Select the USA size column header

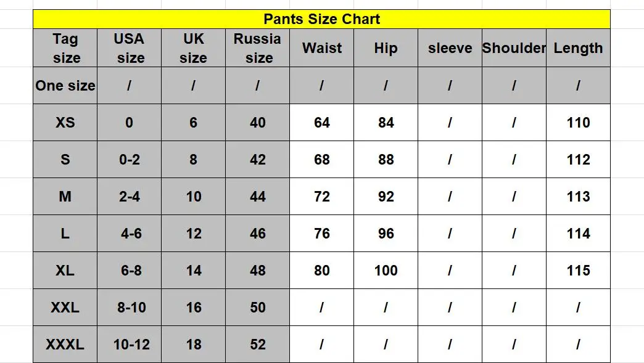130,48
